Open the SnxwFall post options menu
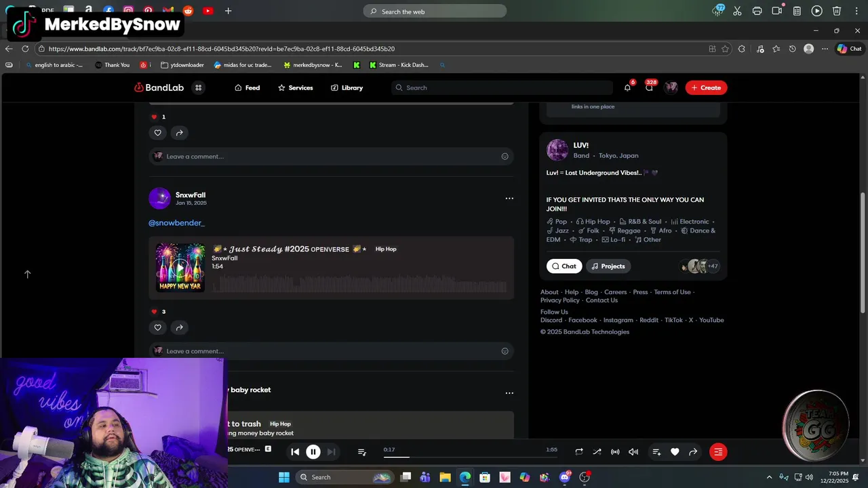868x488 pixels. tap(509, 198)
